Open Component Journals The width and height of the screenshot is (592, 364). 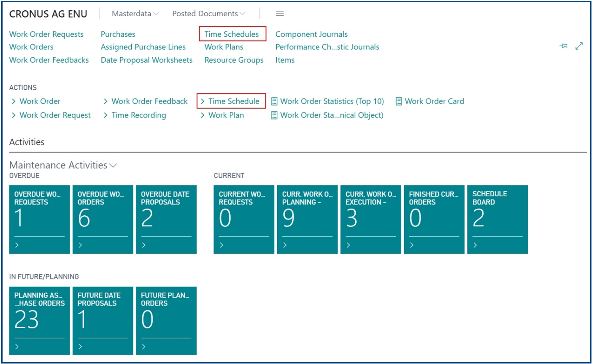pyautogui.click(x=311, y=34)
